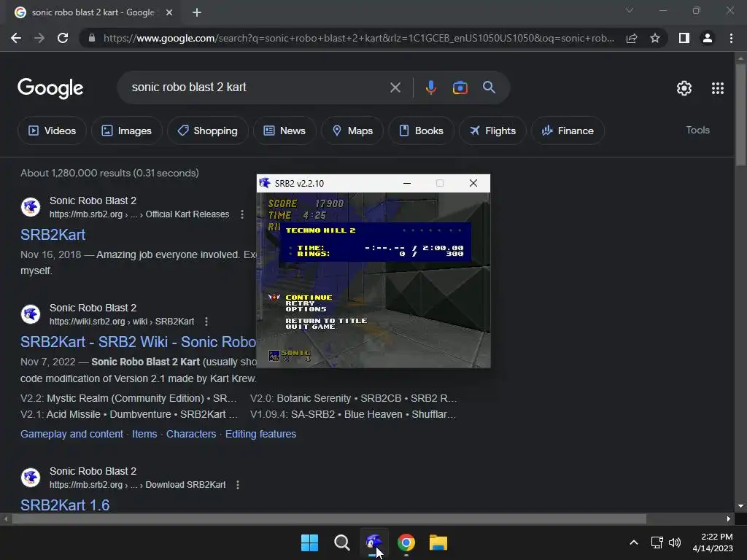
Task: Filter results by Finance
Action: tap(568, 131)
